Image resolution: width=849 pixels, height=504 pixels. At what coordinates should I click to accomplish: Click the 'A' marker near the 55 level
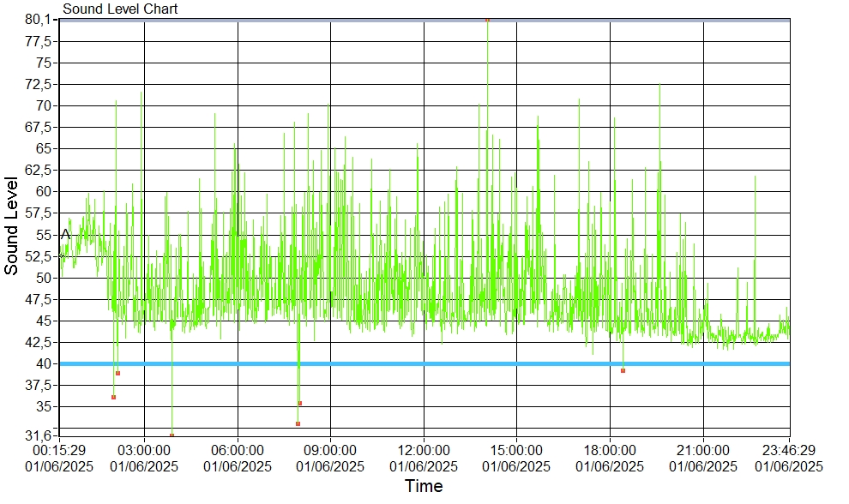click(x=65, y=234)
